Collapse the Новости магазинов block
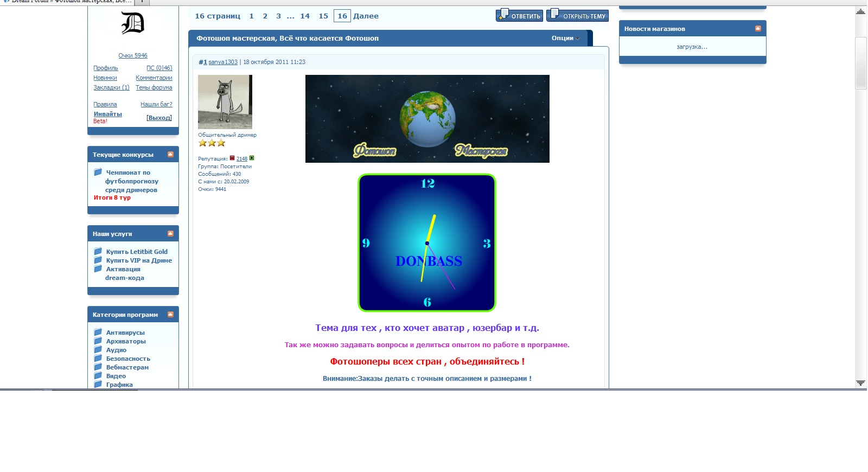868x472 pixels. coord(758,29)
